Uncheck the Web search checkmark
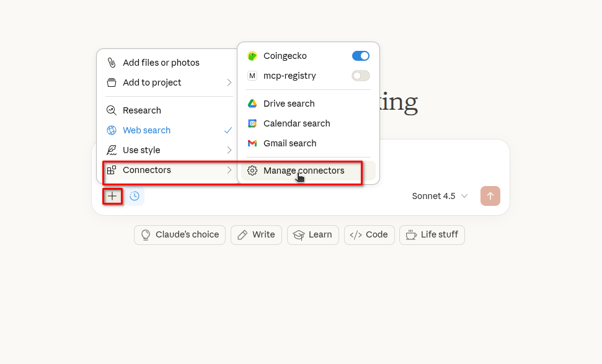602x364 pixels. tap(228, 130)
